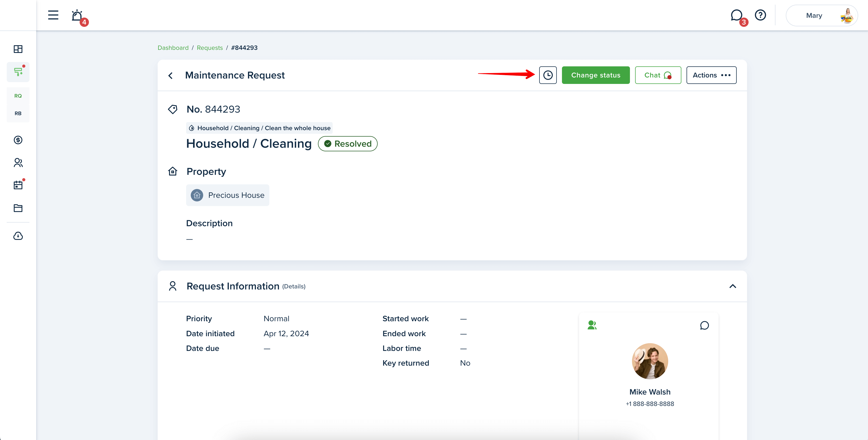Open the hamburger menu

(53, 15)
